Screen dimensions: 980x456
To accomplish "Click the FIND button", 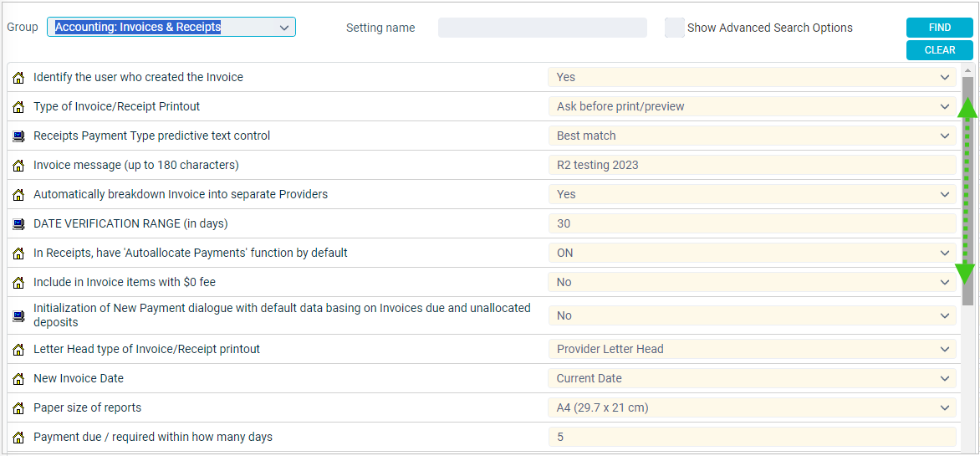I will point(939,28).
